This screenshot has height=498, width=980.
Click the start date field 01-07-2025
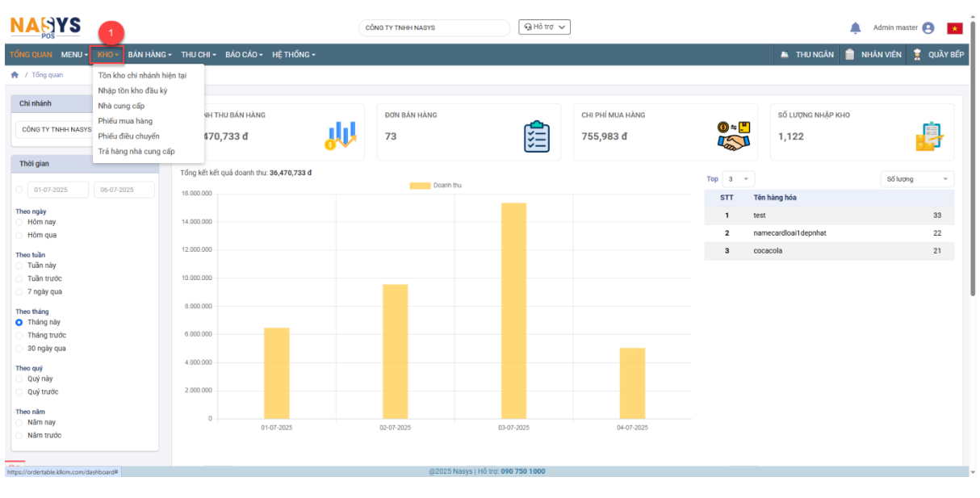tap(58, 190)
